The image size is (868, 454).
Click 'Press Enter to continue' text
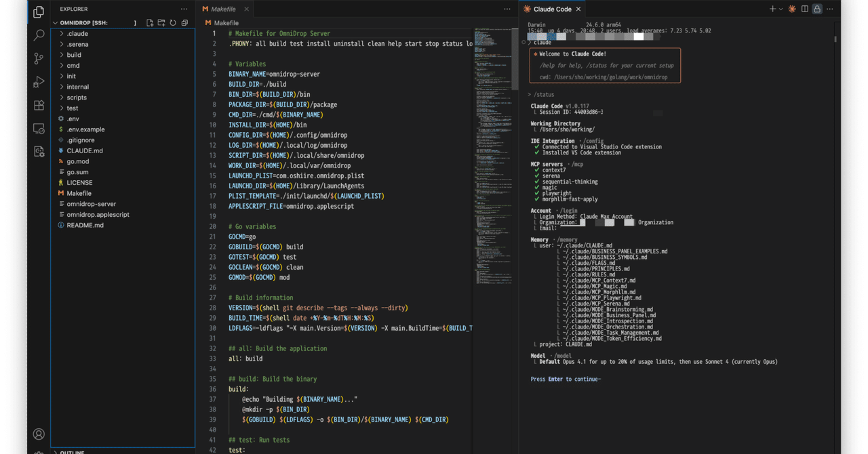(566, 379)
